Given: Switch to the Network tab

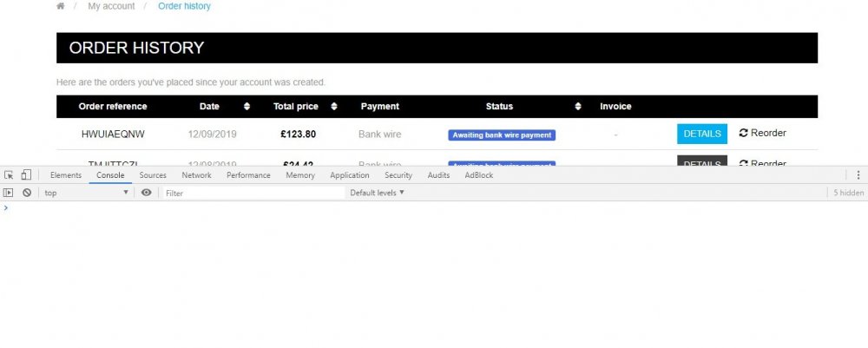Looking at the screenshot, I should tap(196, 174).
